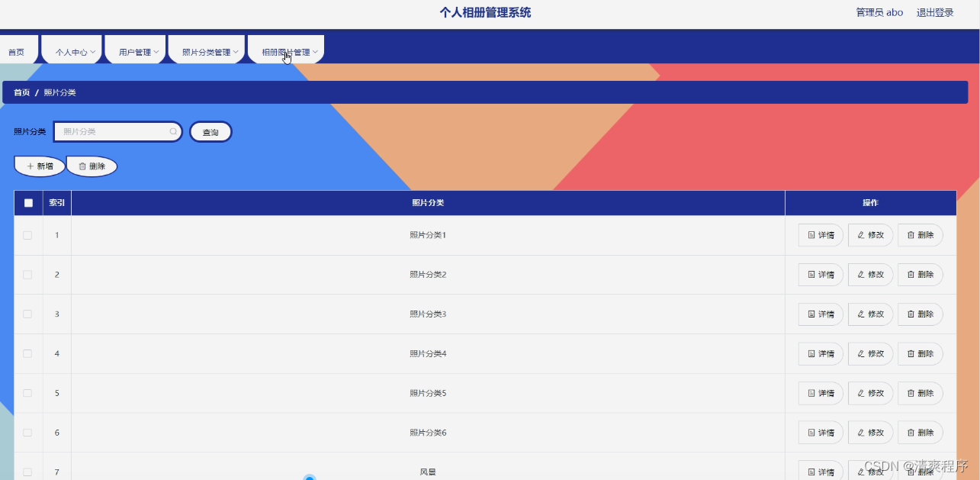Click the 照片分类6 cell
980x480 pixels.
click(428, 433)
